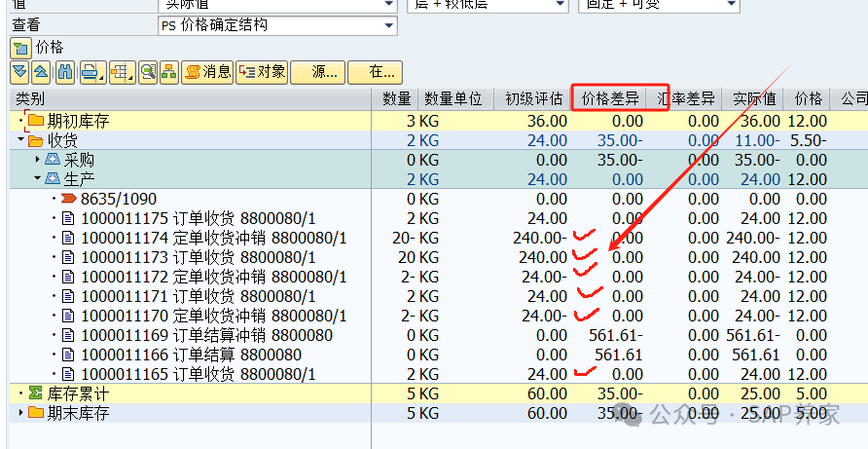Open the 固定 + 可变 dropdown at top
Viewport: 868px width, 449px height.
tap(732, 5)
